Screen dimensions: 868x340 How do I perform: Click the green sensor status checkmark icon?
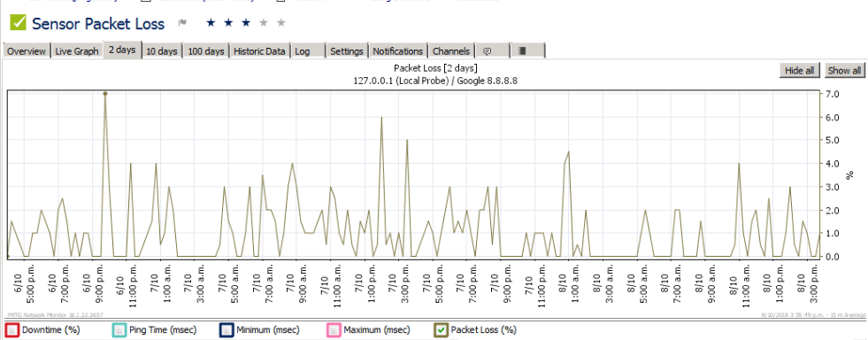(x=19, y=24)
